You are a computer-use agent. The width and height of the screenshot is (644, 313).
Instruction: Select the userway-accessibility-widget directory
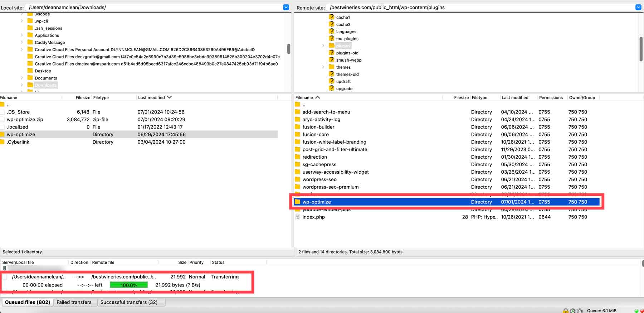pos(447,172)
